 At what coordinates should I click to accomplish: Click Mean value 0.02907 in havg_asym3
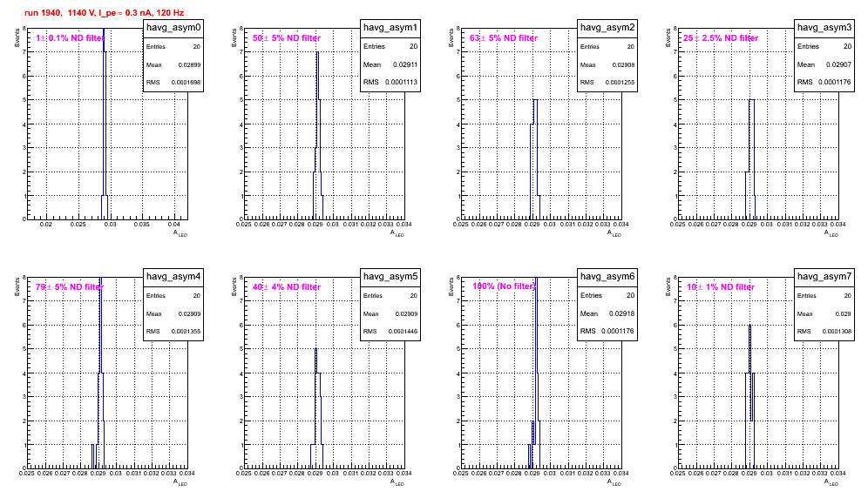tap(838, 64)
